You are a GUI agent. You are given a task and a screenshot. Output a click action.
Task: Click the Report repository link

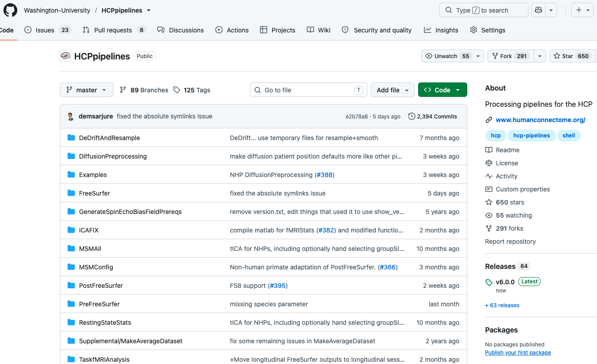[510, 241]
